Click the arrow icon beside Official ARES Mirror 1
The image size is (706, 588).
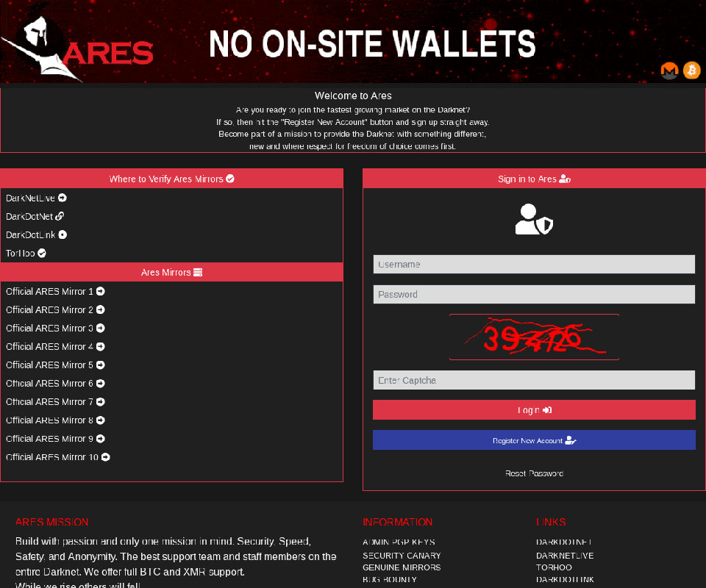click(100, 291)
